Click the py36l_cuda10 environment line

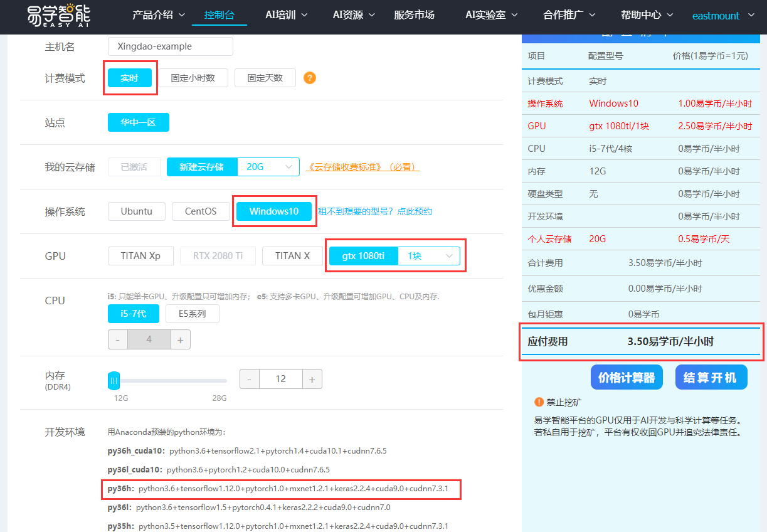219,469
